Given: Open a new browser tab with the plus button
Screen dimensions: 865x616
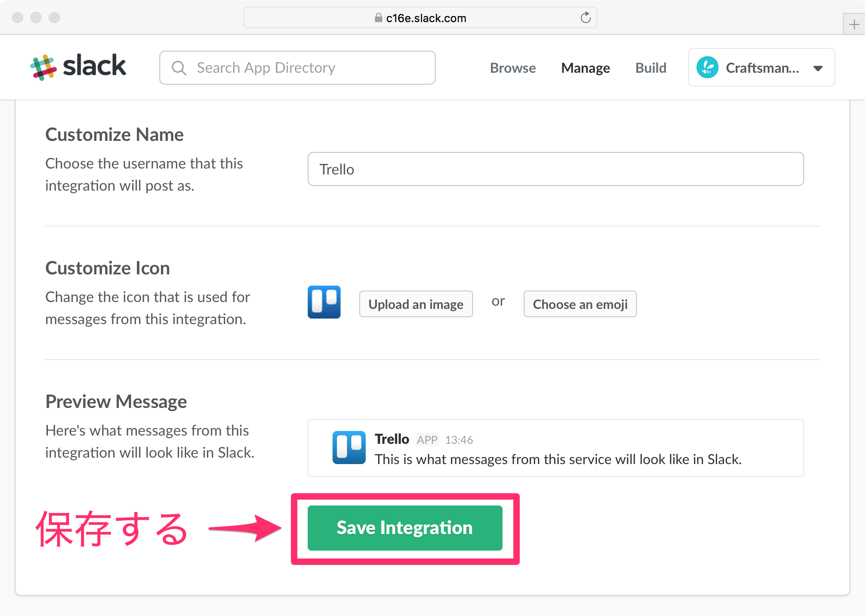Looking at the screenshot, I should click(x=854, y=24).
